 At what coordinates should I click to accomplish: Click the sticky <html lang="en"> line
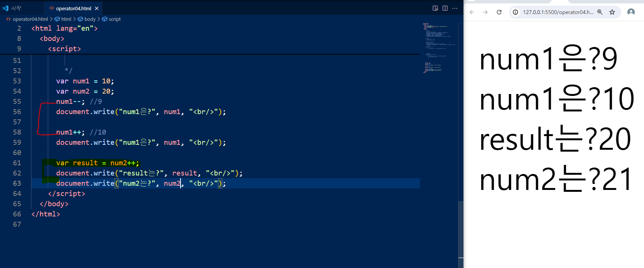pos(64,28)
